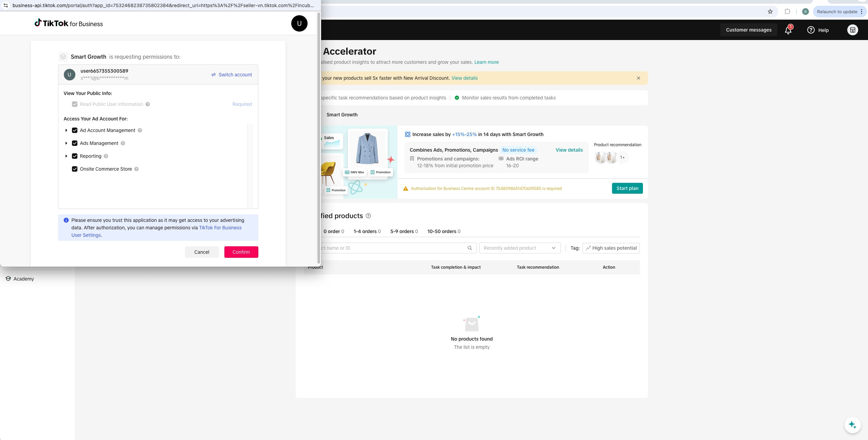Open Recently added product dropdown

pyautogui.click(x=519, y=248)
